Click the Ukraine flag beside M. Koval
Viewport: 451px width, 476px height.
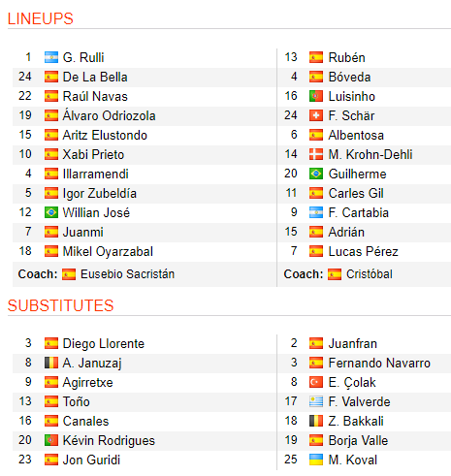pyautogui.click(x=316, y=460)
